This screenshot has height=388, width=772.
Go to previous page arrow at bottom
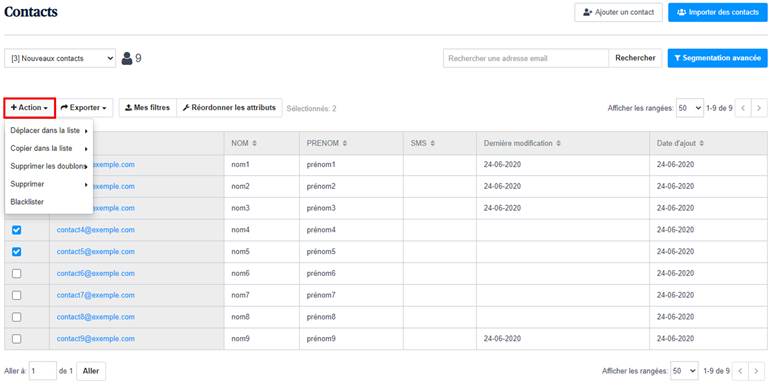(740, 371)
